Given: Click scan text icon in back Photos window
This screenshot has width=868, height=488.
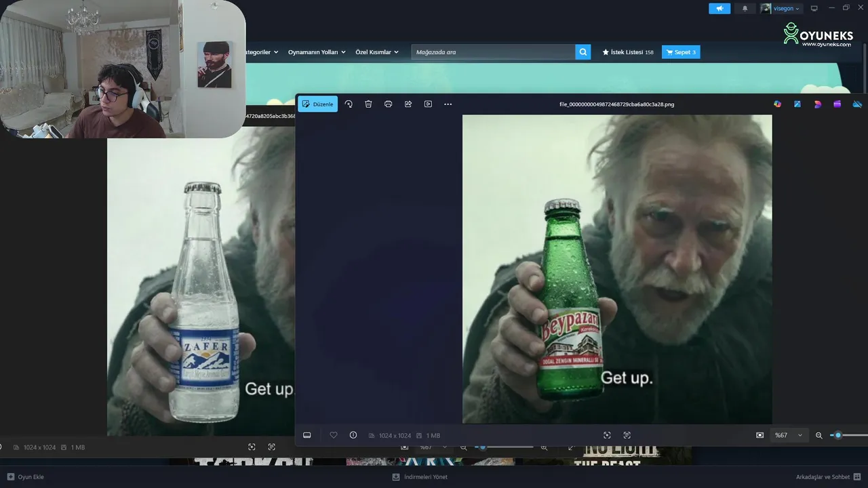Looking at the screenshot, I should 271,447.
